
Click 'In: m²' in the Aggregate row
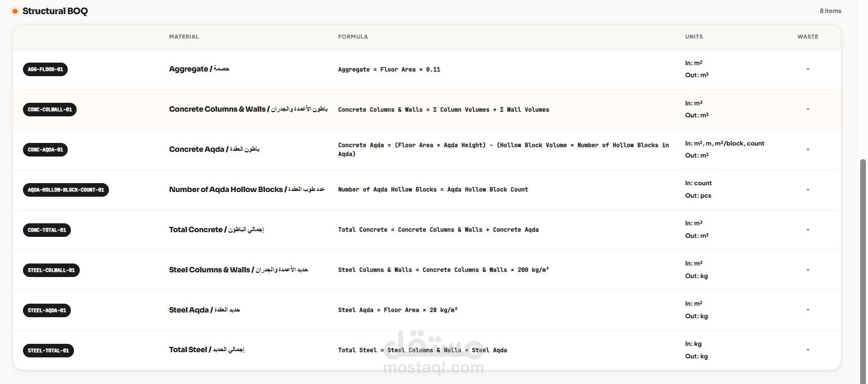[x=694, y=63]
